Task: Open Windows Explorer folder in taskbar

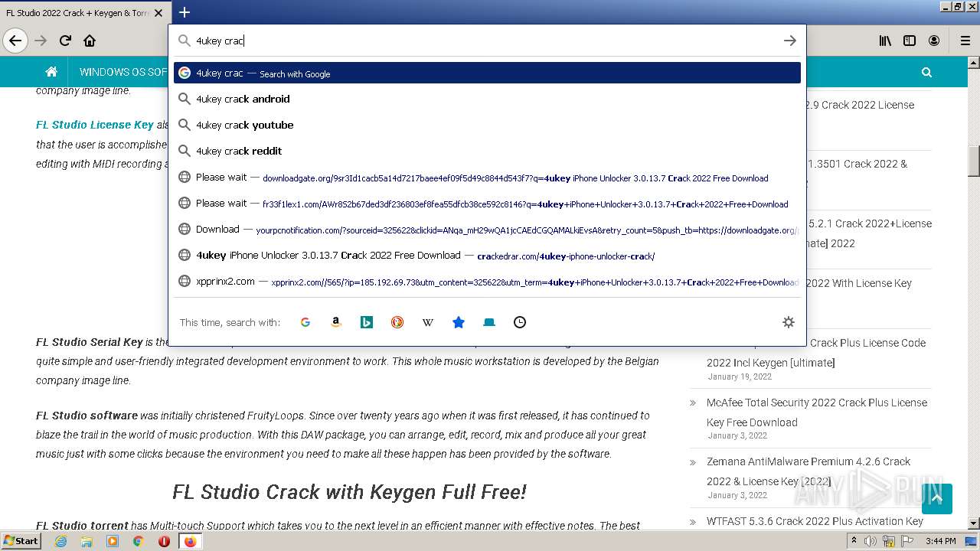Action: click(87, 541)
